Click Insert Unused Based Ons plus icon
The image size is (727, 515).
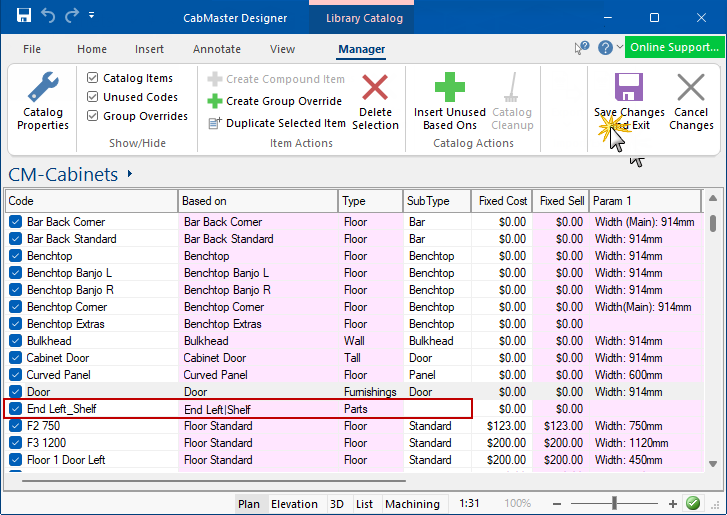pos(450,87)
